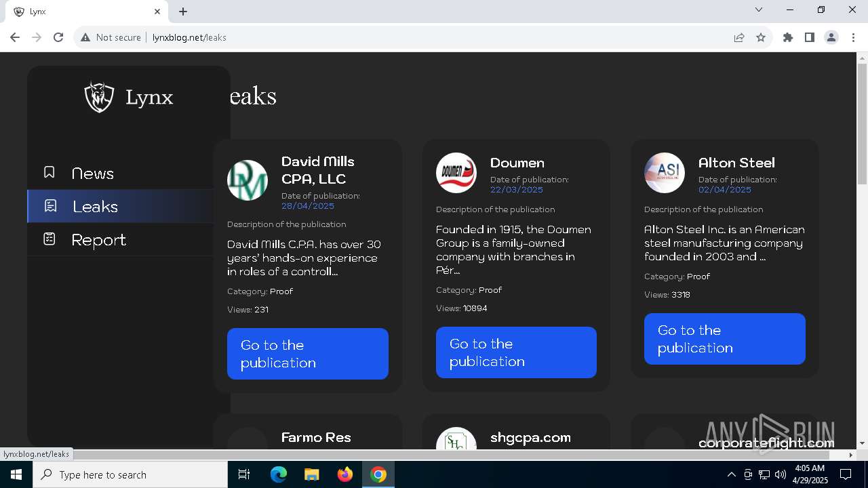868x488 pixels.
Task: Click the shgcpa.com card title
Action: pyautogui.click(x=530, y=437)
